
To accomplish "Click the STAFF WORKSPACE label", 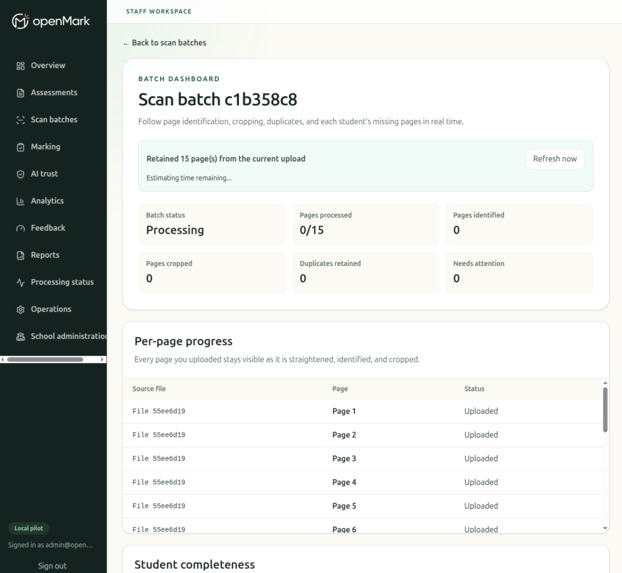I will pos(159,12).
